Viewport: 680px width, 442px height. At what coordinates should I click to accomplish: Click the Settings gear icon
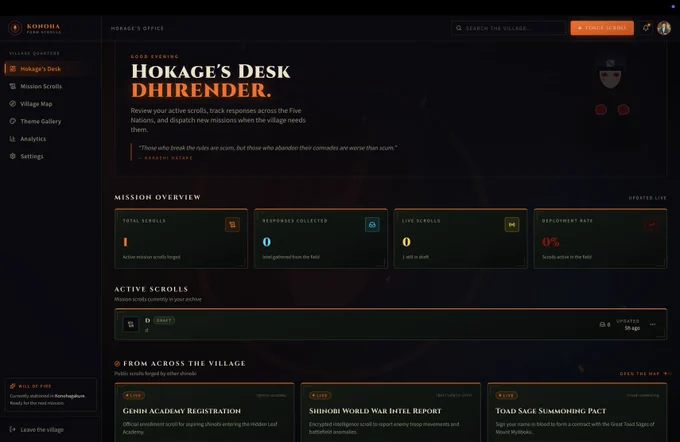[13, 156]
